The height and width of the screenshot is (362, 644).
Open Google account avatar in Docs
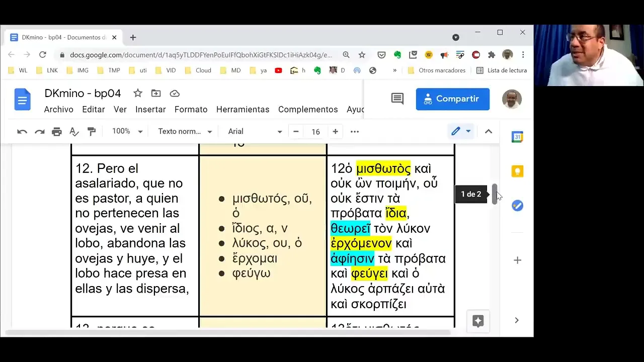[512, 99]
